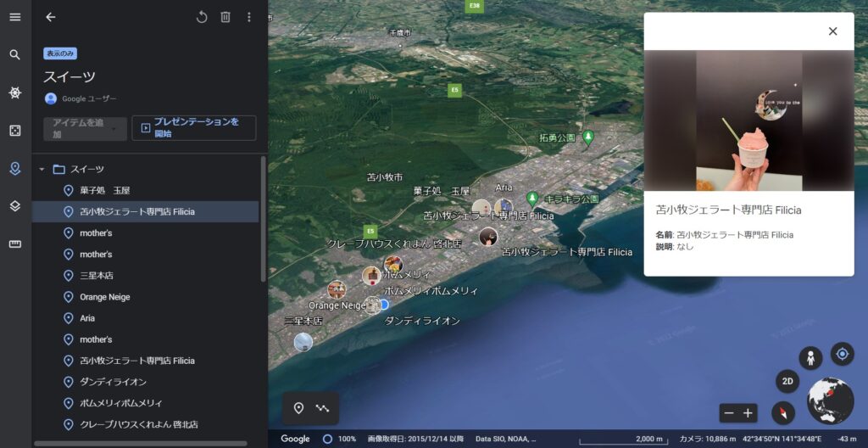Viewport: 868px width, 448px height.
Task: Open the three-dot more options menu
Action: (248, 17)
